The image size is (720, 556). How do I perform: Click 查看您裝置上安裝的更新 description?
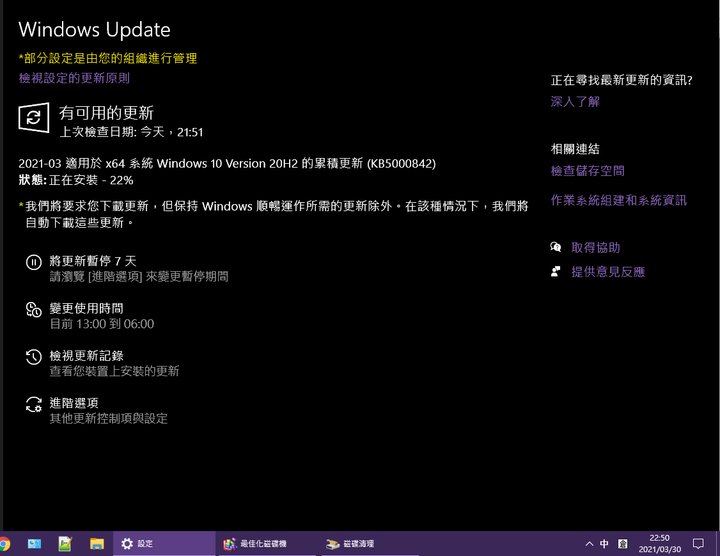point(114,371)
